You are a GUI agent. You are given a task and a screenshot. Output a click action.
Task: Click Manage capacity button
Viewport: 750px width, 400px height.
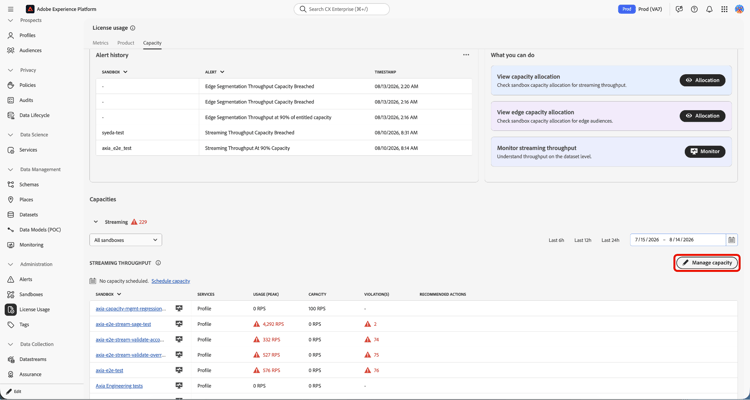707,263
